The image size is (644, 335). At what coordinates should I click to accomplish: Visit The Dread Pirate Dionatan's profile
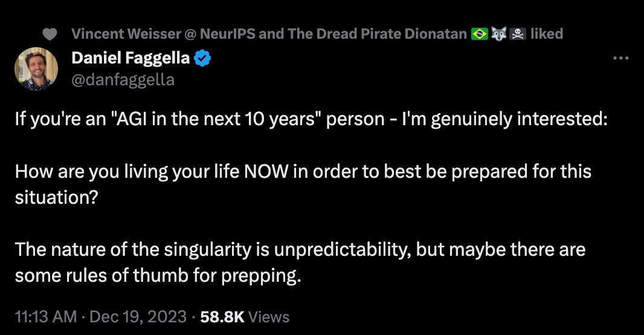(376, 34)
